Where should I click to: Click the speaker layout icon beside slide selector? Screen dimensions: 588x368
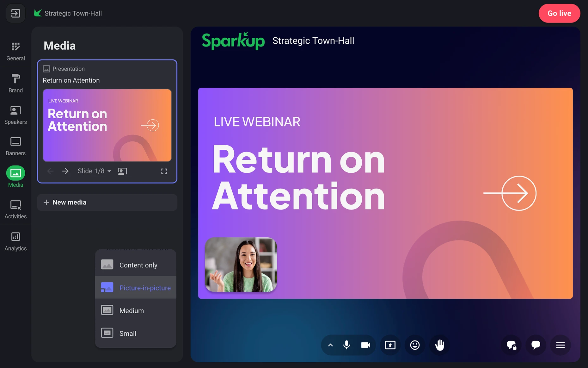point(122,171)
